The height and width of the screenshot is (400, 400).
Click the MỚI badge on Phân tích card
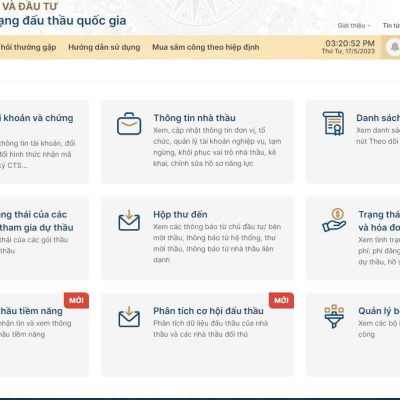(x=281, y=300)
